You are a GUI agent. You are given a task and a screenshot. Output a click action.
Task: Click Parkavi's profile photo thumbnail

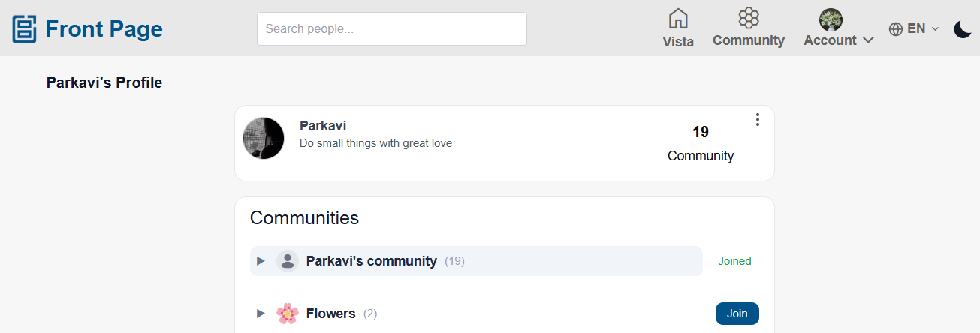tap(264, 138)
